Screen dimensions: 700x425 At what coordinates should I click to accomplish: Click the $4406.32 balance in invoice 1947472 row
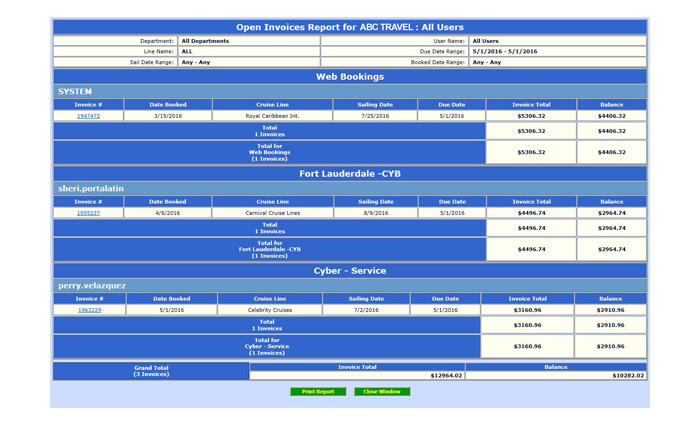tap(612, 116)
